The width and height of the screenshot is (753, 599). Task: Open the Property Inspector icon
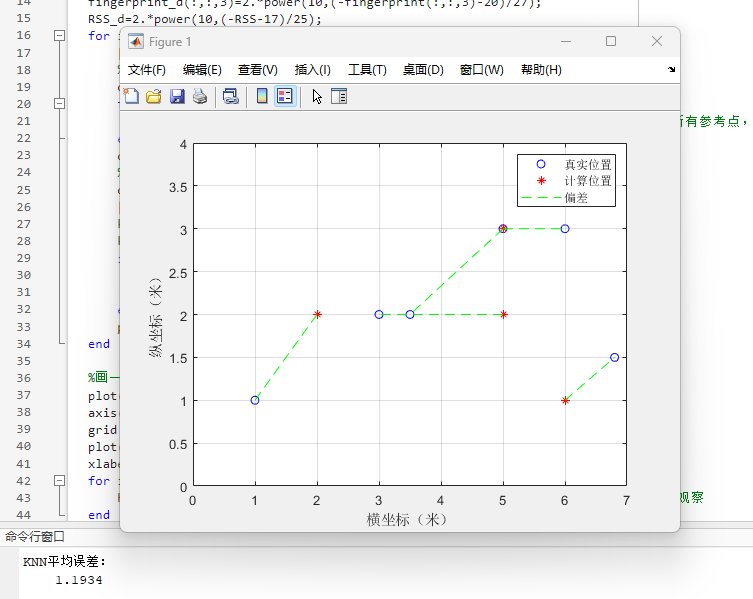click(339, 97)
